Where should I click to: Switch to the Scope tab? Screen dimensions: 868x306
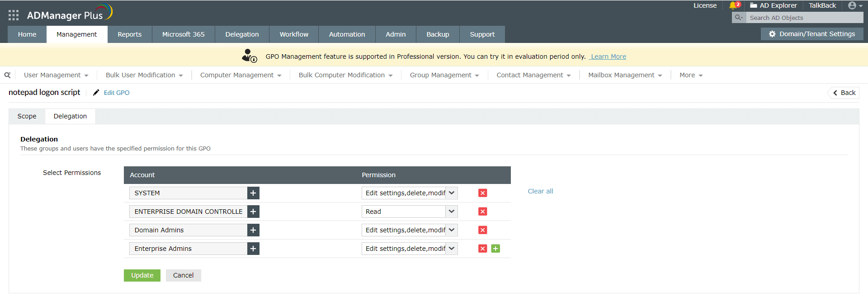[x=27, y=116]
